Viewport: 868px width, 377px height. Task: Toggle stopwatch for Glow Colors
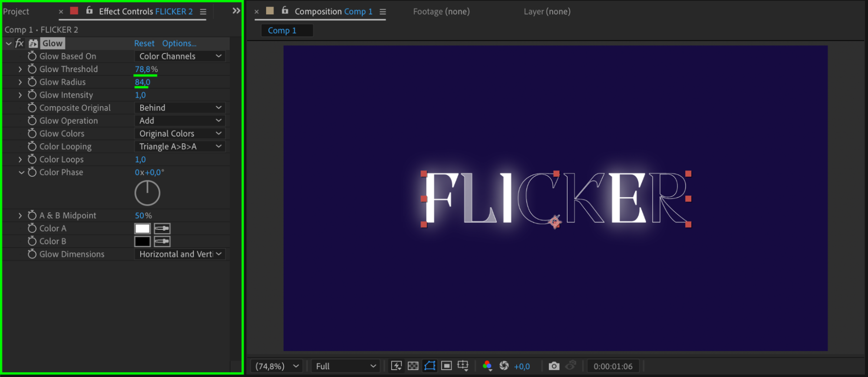(32, 133)
